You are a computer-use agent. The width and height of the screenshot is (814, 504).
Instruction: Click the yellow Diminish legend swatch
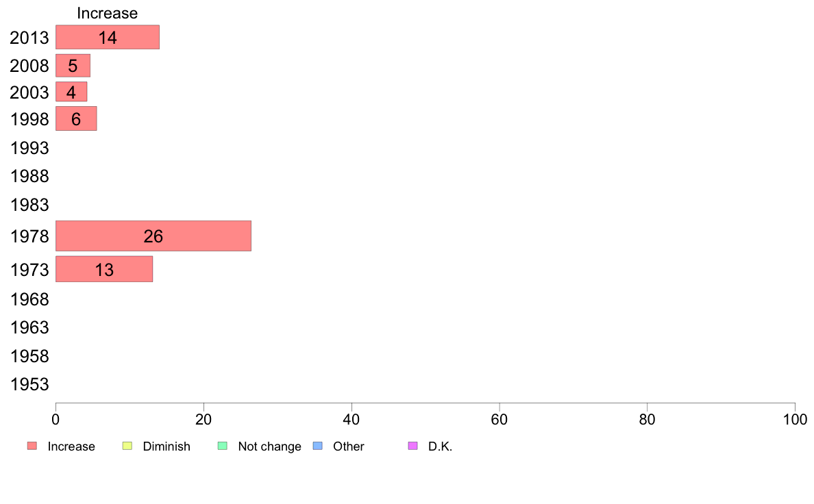[x=127, y=446]
